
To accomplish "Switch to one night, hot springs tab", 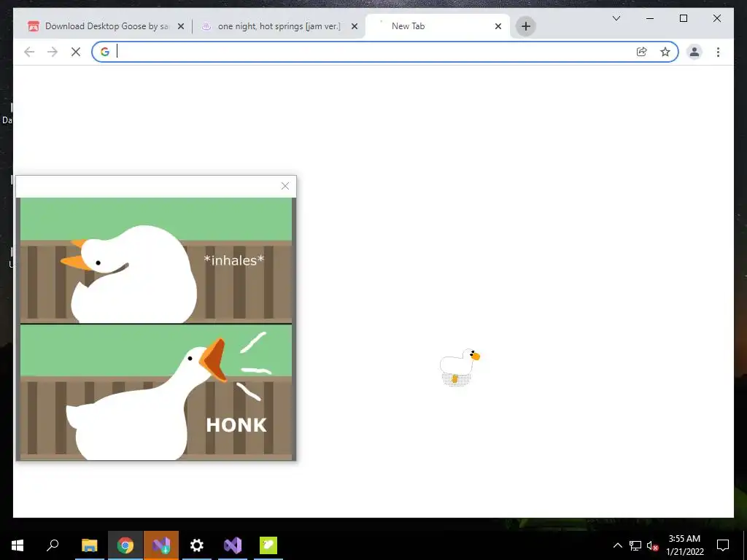I will pos(279,26).
